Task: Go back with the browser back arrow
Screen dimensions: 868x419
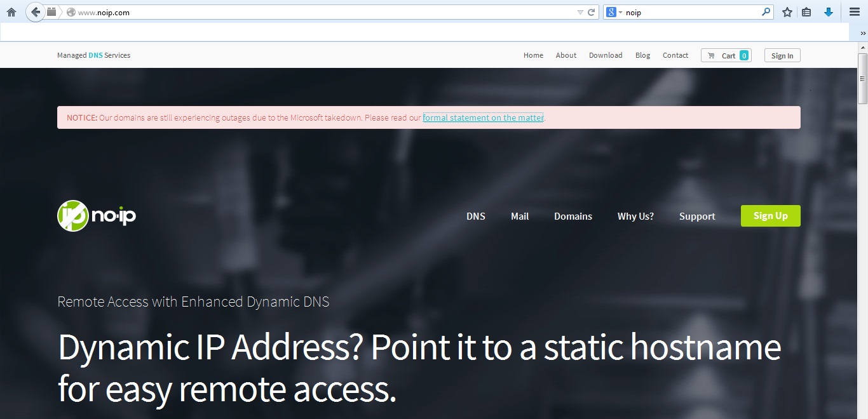Action: [36, 12]
